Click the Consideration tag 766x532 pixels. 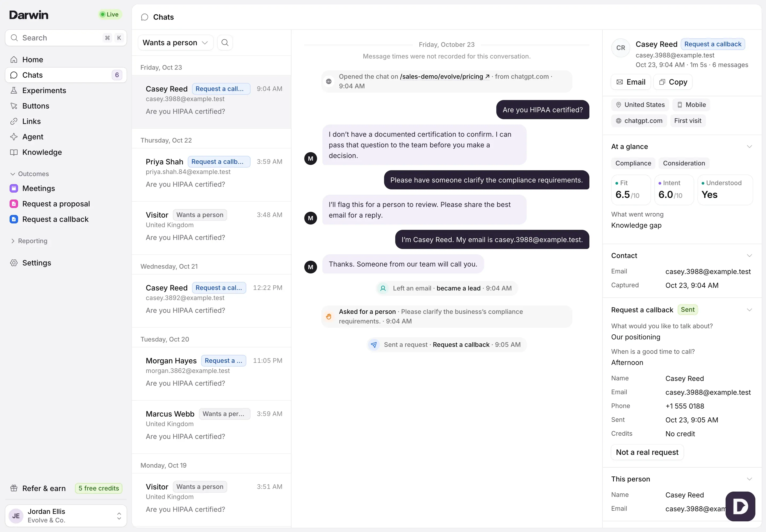coord(684,163)
